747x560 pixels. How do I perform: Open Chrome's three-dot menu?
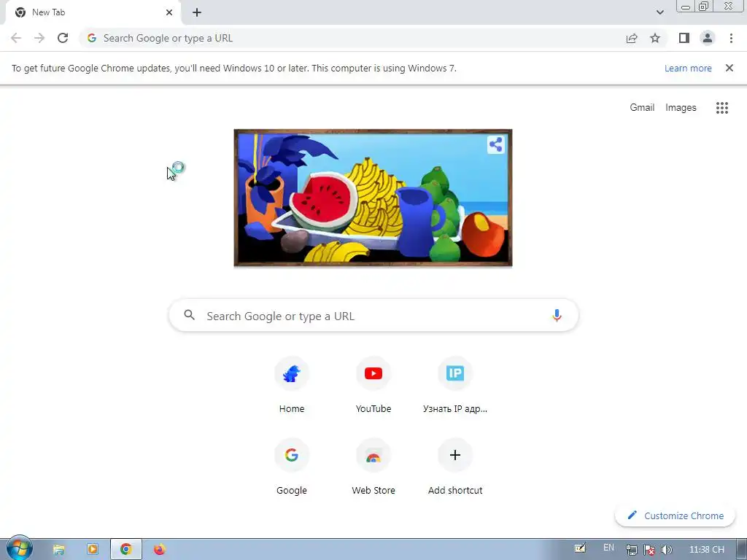pyautogui.click(x=731, y=38)
